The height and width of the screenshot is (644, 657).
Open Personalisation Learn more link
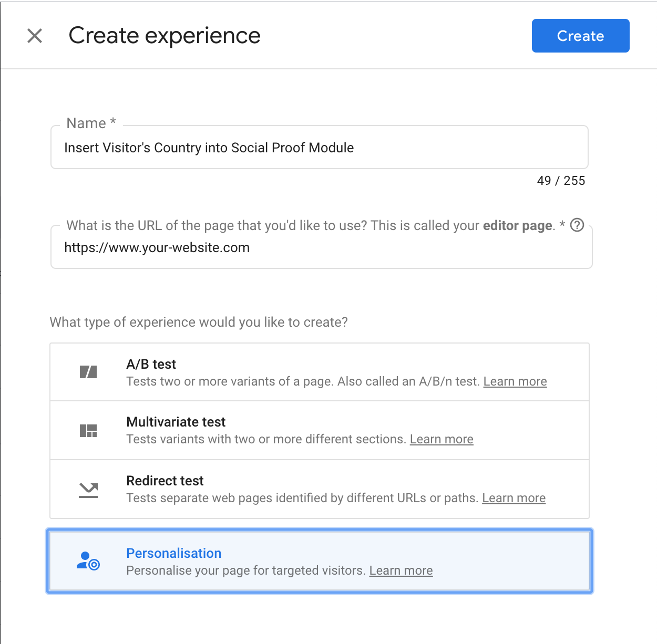tap(401, 570)
